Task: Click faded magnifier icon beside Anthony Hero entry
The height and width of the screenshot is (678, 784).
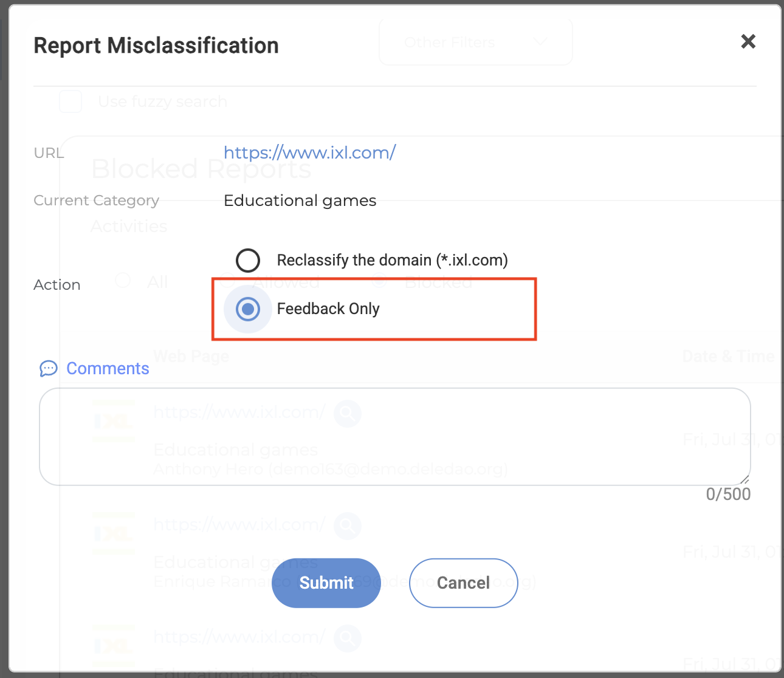Action: point(348,413)
